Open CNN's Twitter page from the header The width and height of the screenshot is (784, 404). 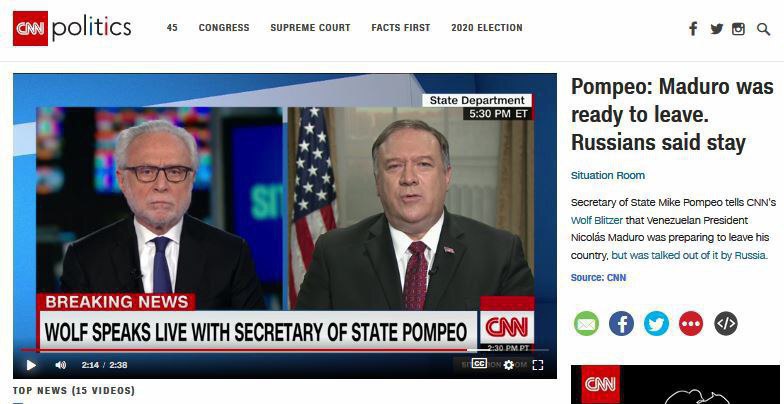point(716,29)
